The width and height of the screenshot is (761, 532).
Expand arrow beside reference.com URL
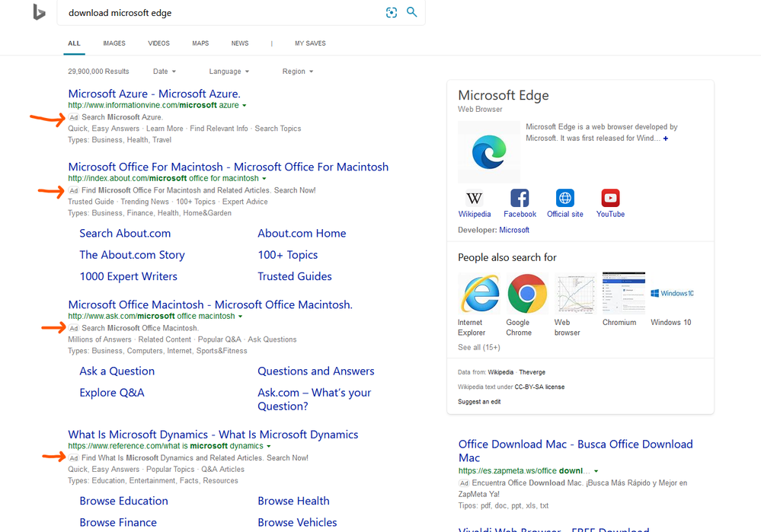click(x=268, y=446)
